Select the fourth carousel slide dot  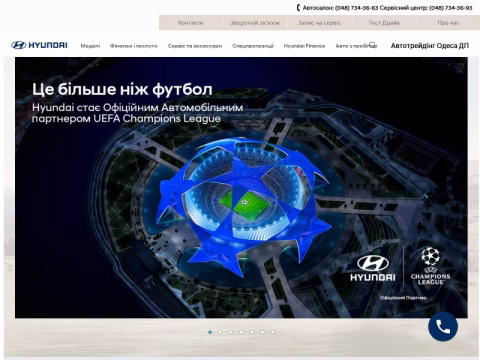[241, 332]
